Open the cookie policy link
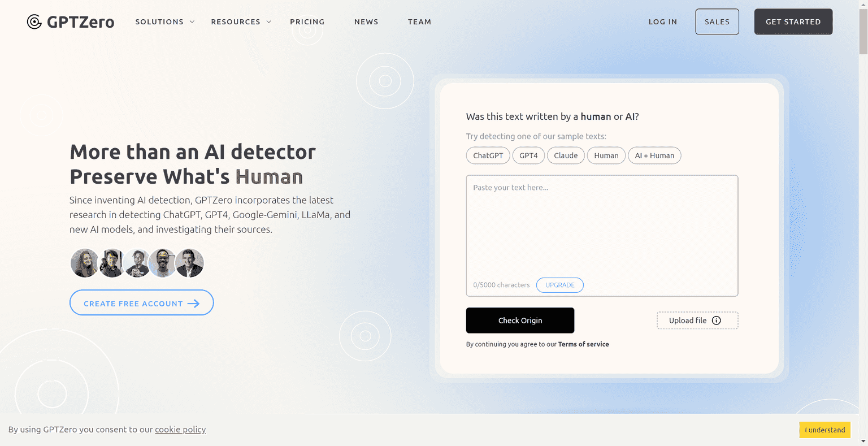 [x=180, y=430]
